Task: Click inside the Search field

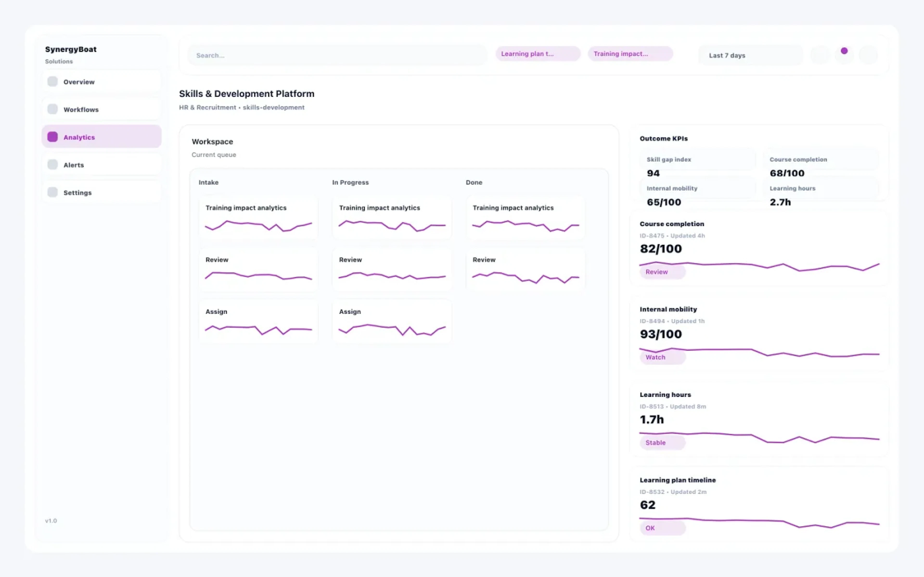Action: [x=336, y=55]
